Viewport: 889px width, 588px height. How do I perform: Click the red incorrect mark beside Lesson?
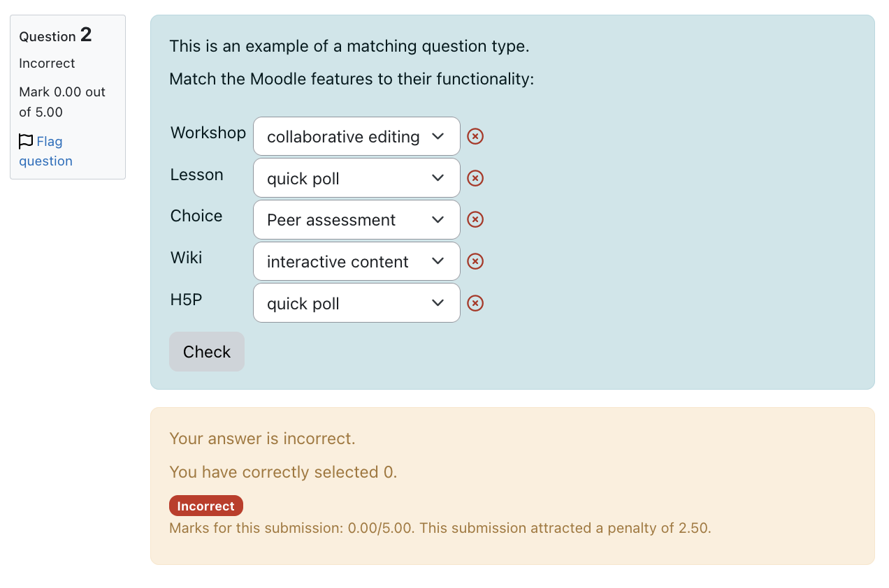[x=475, y=178]
